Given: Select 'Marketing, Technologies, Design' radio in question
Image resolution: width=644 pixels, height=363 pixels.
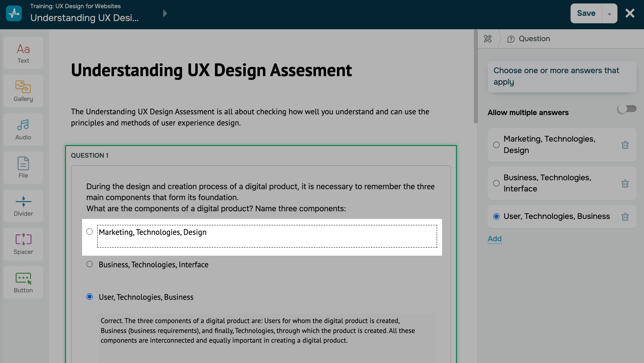Looking at the screenshot, I should point(90,232).
